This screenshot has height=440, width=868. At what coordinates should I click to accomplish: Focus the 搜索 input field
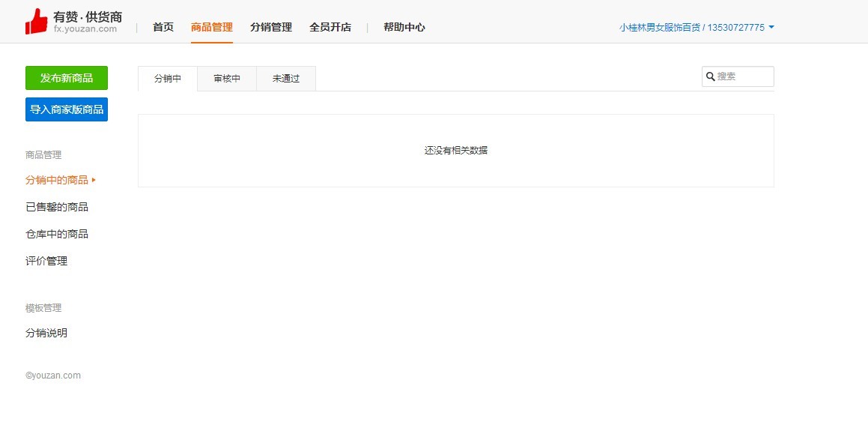(738, 76)
